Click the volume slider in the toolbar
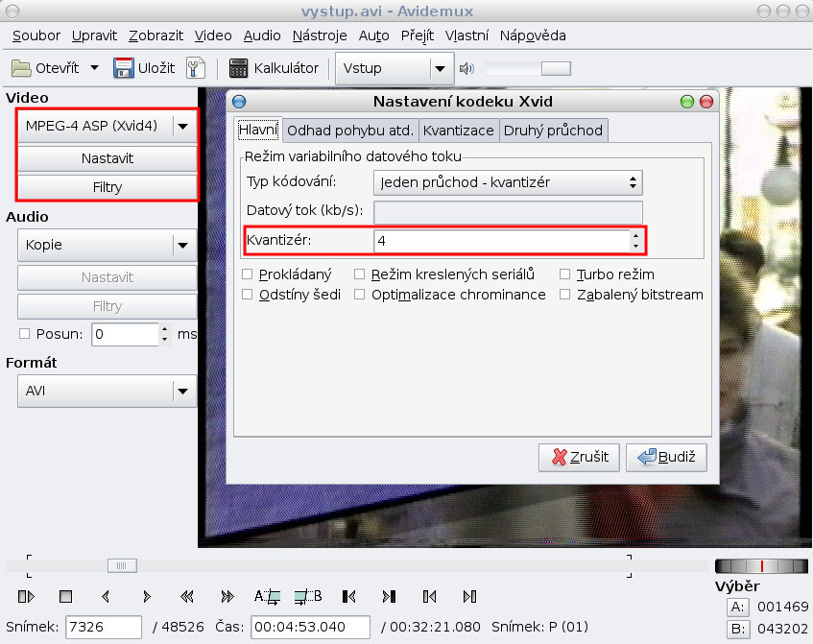Viewport: 813px width, 644px height. [528, 68]
